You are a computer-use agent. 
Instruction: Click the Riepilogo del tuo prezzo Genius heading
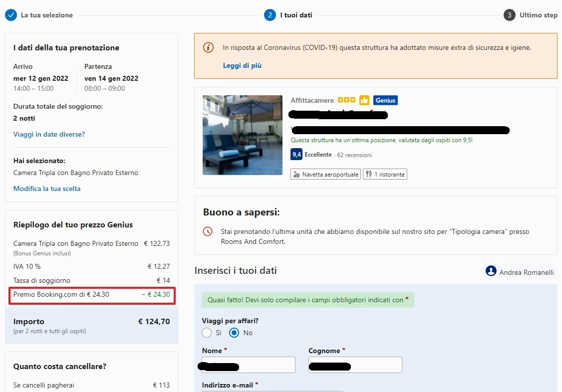[73, 225]
